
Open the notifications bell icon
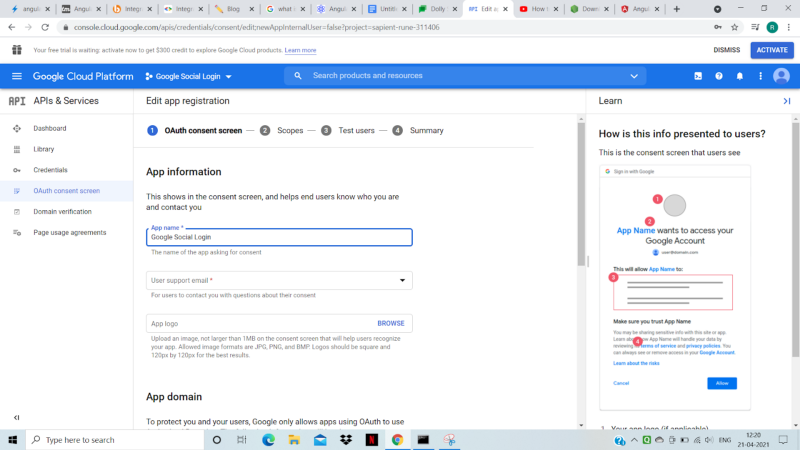[x=740, y=76]
